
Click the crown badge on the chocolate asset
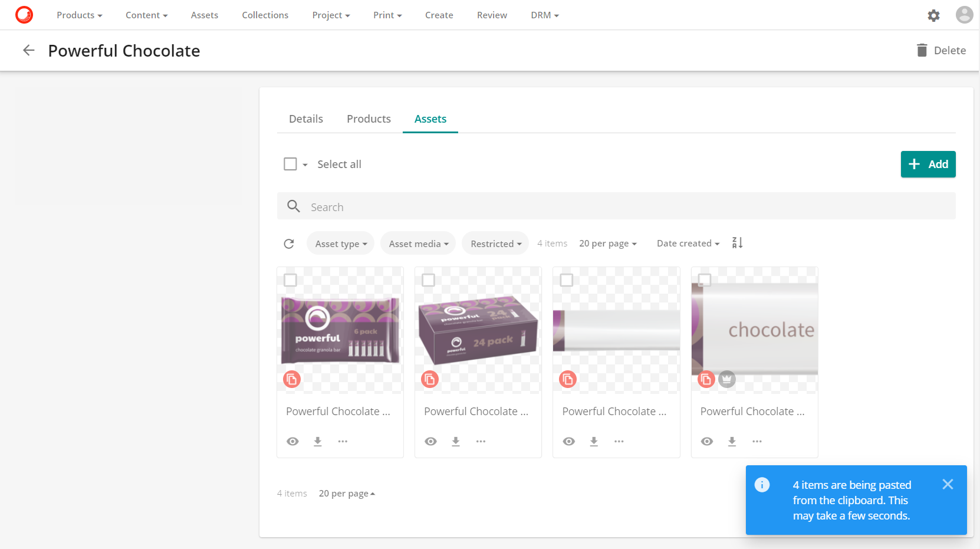(727, 379)
